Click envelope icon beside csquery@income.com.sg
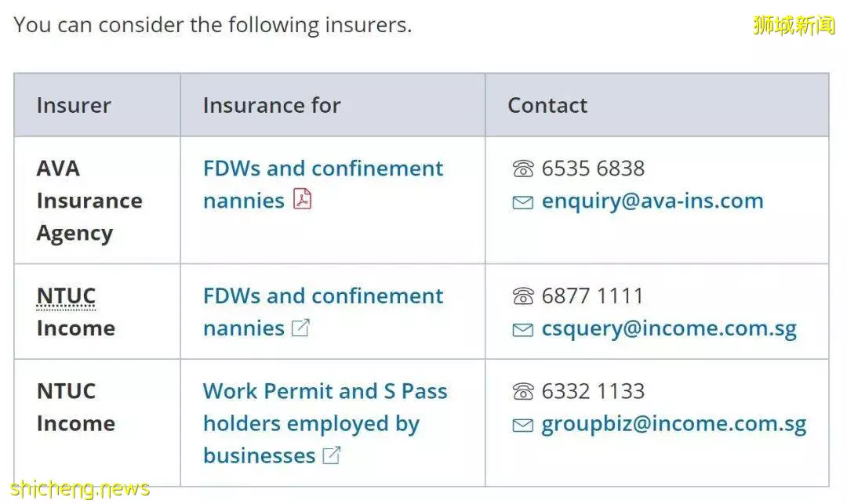Image resolution: width=847 pixels, height=504 pixels. (523, 330)
